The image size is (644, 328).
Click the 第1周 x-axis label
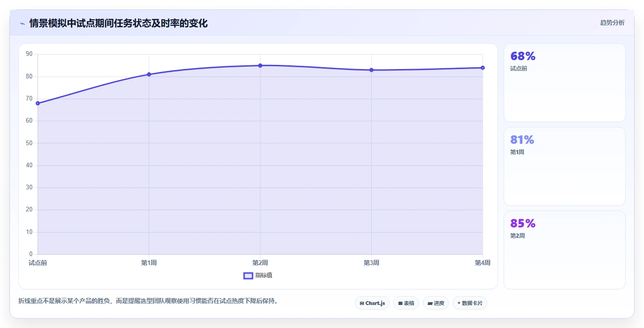[149, 263]
